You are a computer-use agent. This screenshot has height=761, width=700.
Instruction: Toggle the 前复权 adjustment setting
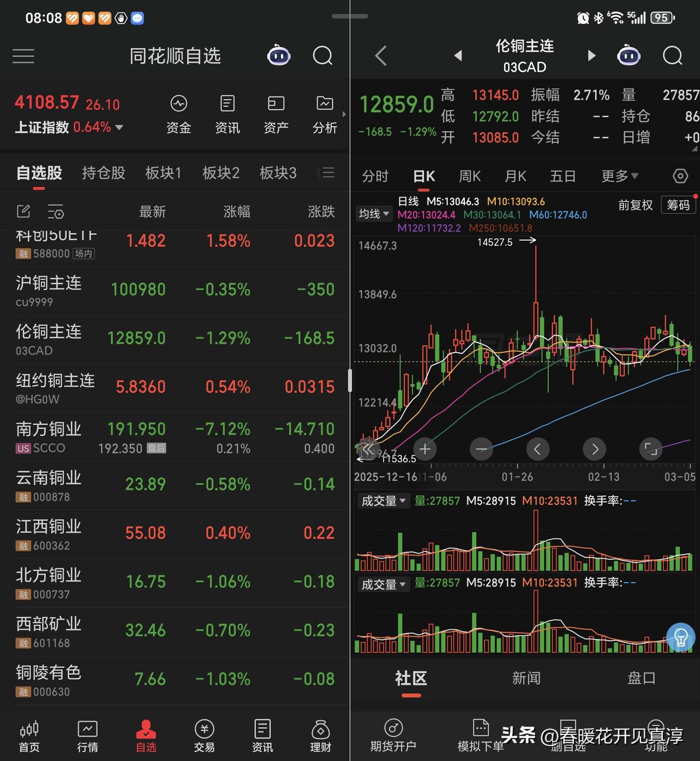tap(635, 205)
